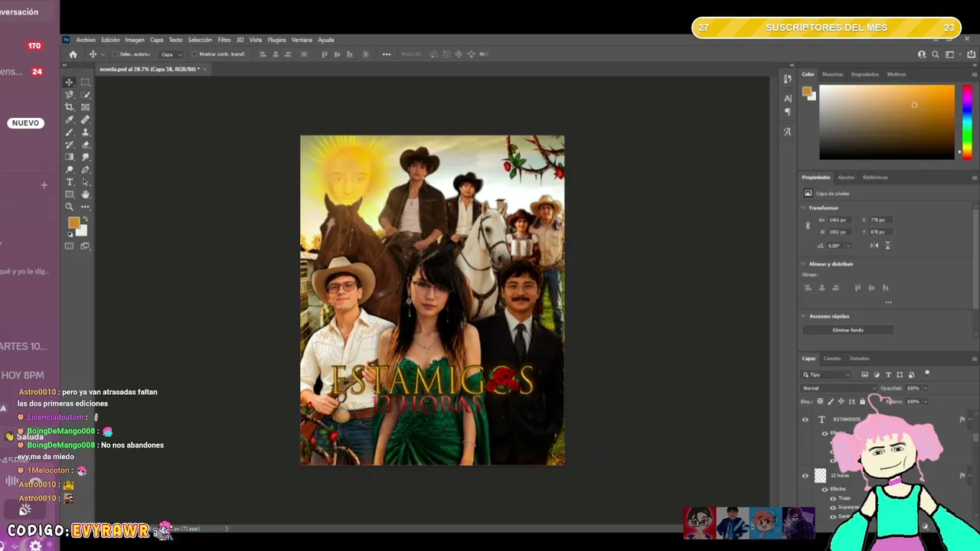This screenshot has height=551, width=980.
Task: Open the rotation angle dropdown
Action: click(848, 246)
